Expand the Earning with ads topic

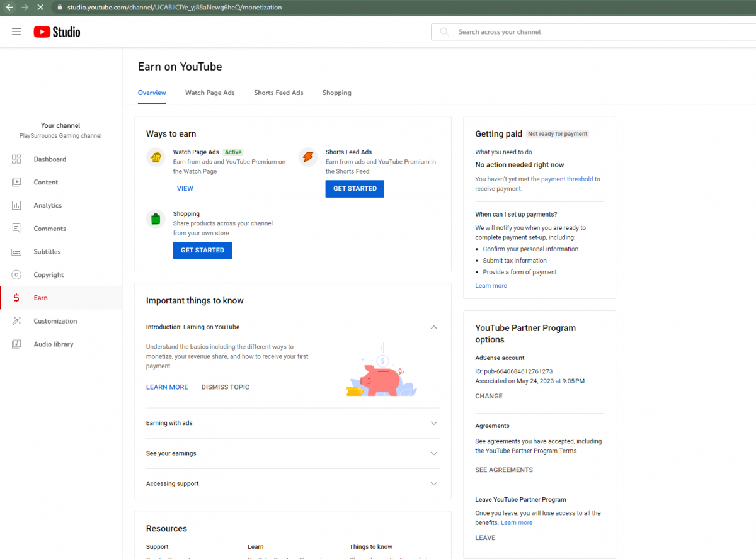click(x=433, y=423)
